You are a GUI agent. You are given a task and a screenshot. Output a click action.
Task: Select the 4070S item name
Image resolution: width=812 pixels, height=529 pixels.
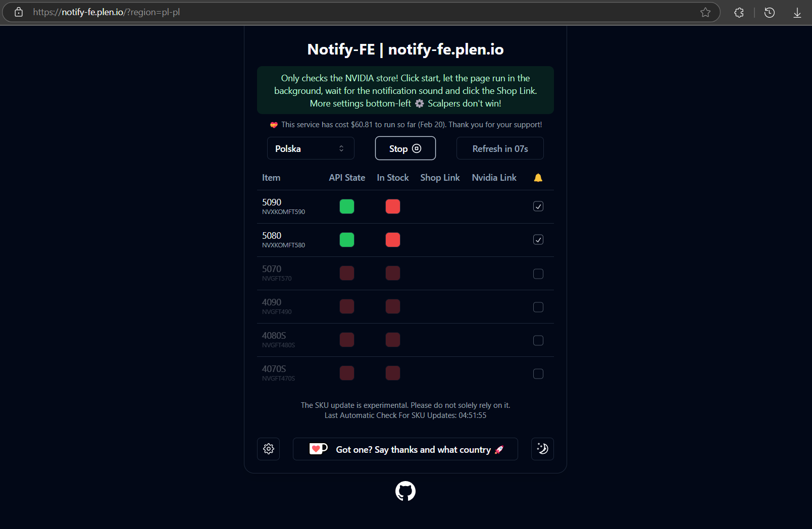tap(274, 369)
